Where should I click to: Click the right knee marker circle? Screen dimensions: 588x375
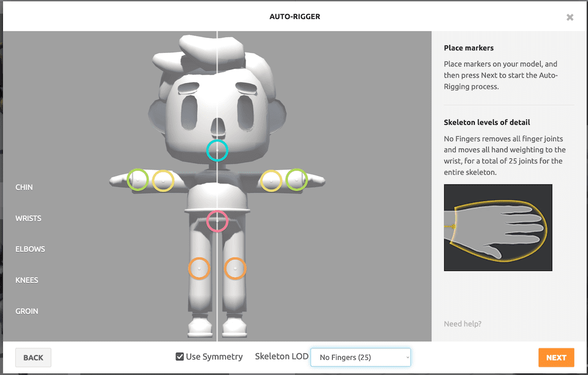coord(235,268)
